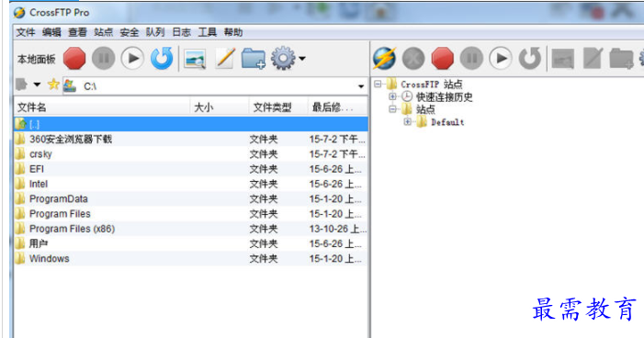Click the lightning Quick Connect globe icon
Image resolution: width=644 pixels, height=338 pixels.
tap(384, 58)
